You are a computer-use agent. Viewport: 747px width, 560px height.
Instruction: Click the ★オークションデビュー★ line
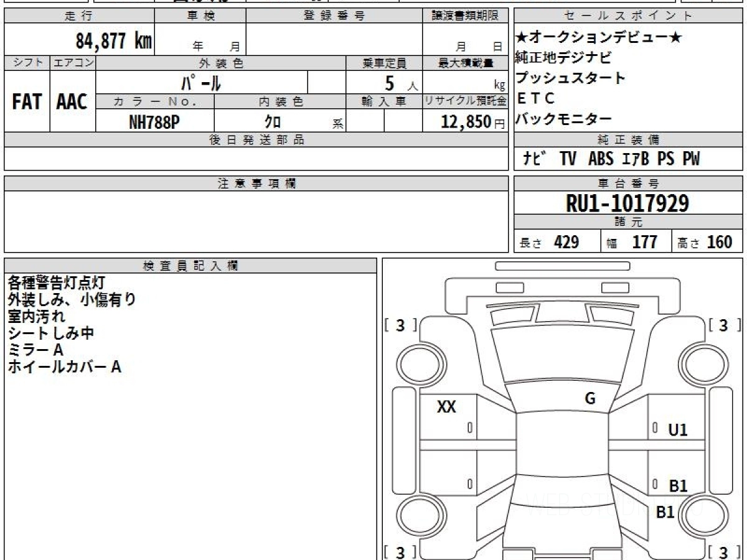point(599,38)
